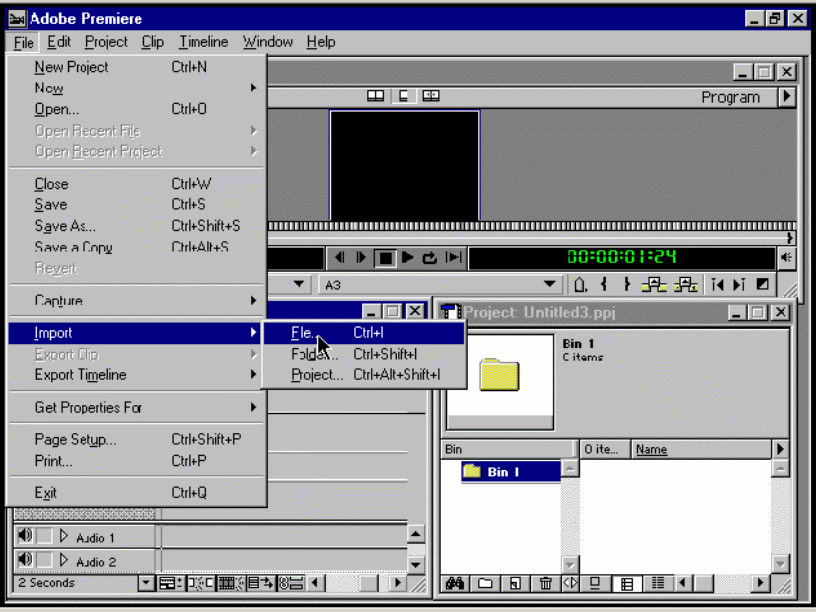Open the Clip menu

[152, 42]
